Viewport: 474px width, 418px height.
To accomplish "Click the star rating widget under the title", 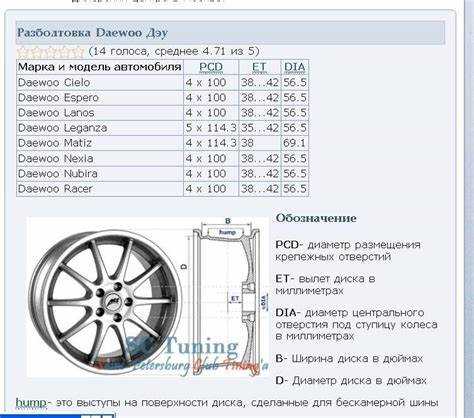I will [x=50, y=51].
